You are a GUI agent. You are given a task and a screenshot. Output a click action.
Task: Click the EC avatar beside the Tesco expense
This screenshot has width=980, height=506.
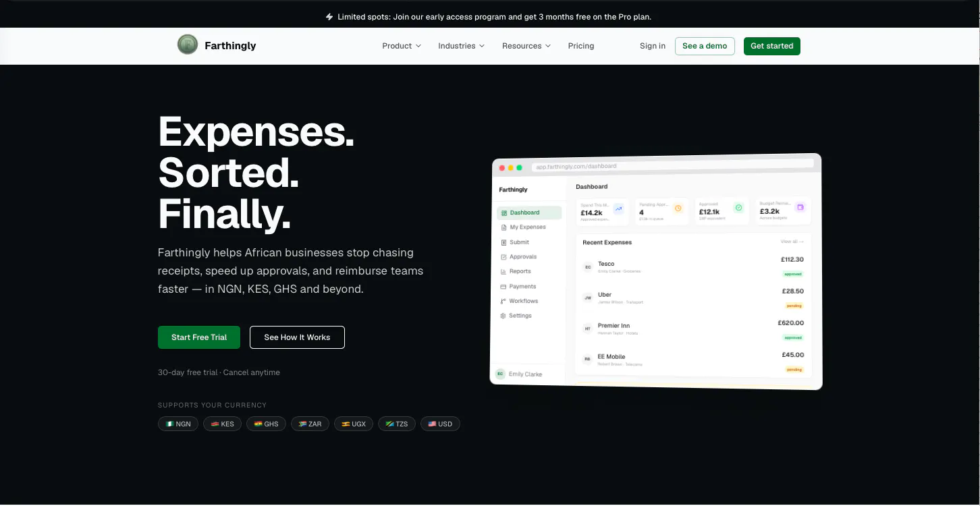588,267
